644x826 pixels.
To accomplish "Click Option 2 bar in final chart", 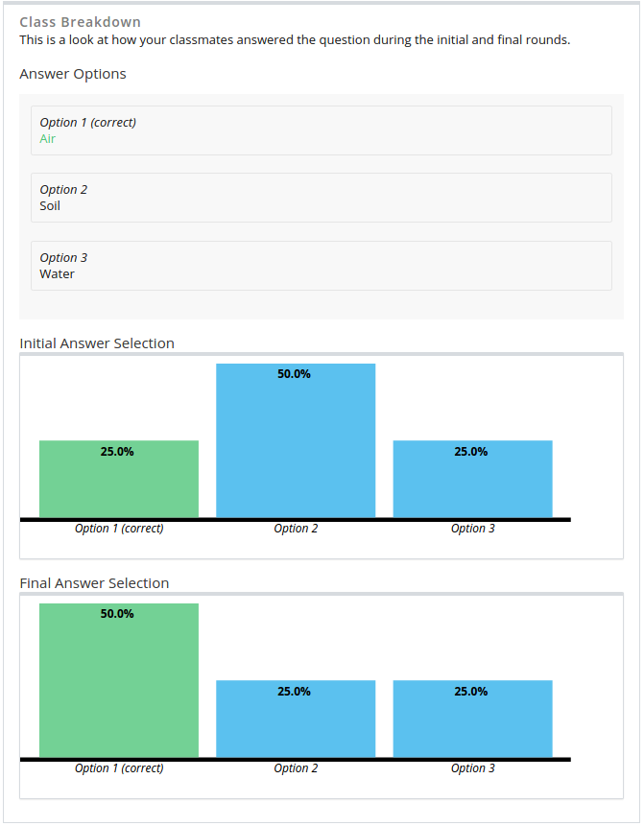I will tap(296, 720).
